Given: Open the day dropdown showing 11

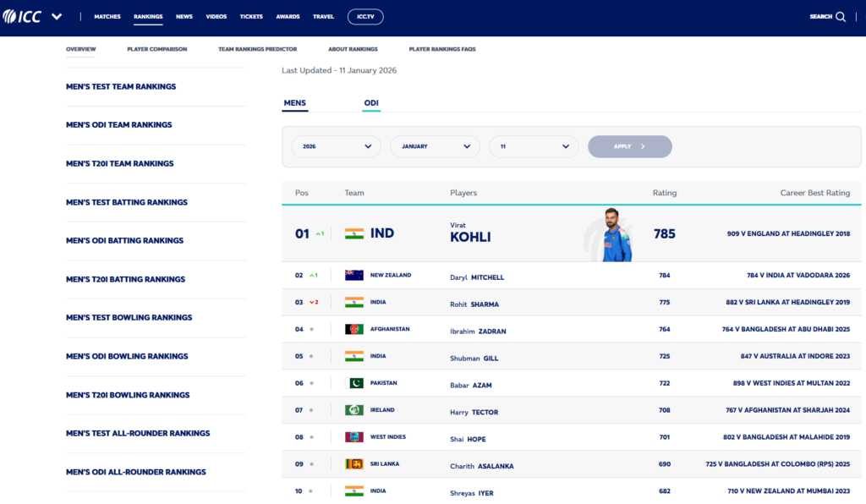Looking at the screenshot, I should coord(534,146).
